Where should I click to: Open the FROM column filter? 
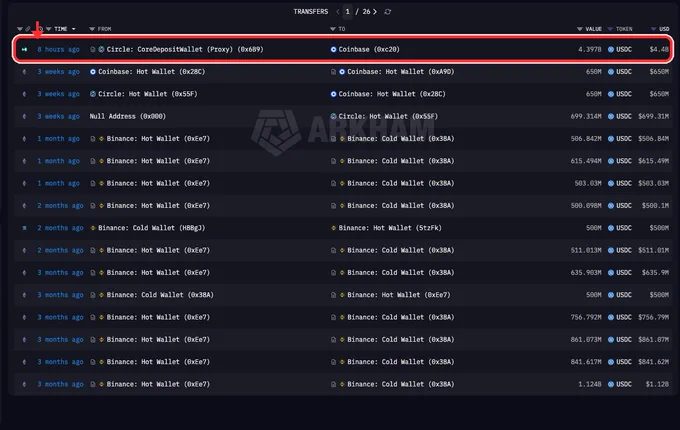(x=92, y=29)
